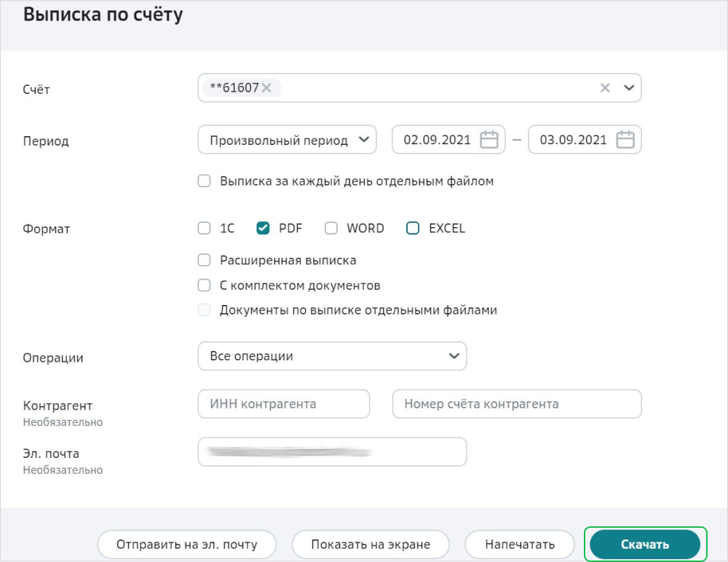Enable Выписка за каждый день отдельным файлом
Image resolution: width=728 pixels, height=562 pixels.
(x=205, y=181)
